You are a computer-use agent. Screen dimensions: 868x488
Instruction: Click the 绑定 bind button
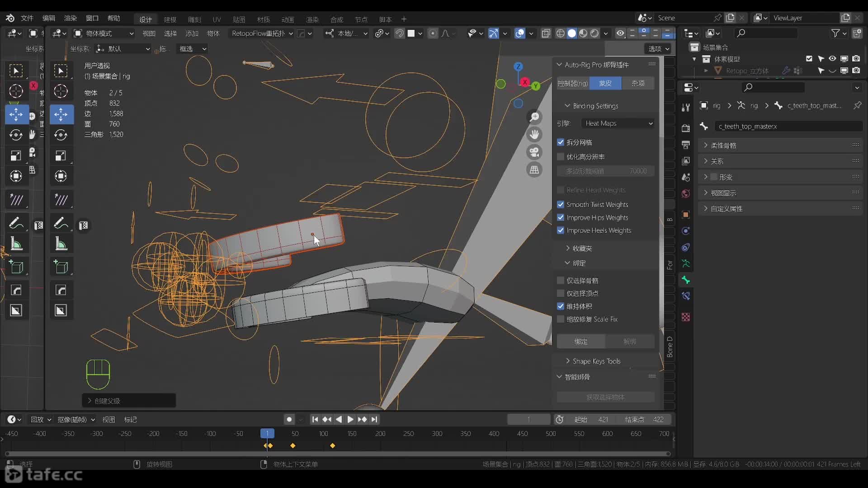tap(581, 342)
